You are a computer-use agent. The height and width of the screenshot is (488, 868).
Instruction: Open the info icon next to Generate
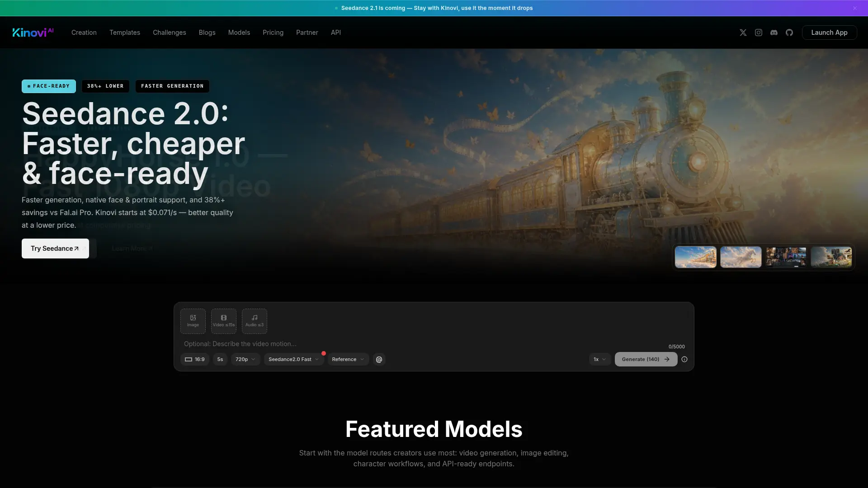point(684,359)
